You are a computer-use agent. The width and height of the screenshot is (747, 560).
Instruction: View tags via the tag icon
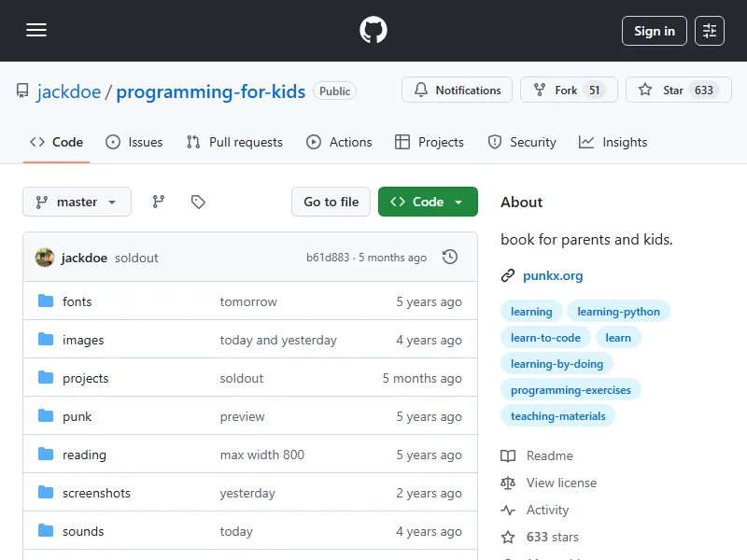point(198,202)
